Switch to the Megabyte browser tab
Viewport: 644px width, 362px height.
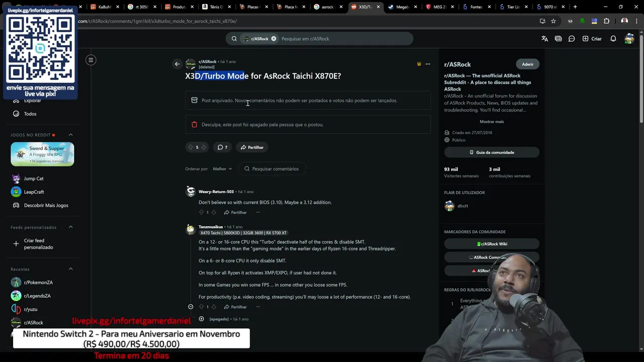tap(402, 7)
